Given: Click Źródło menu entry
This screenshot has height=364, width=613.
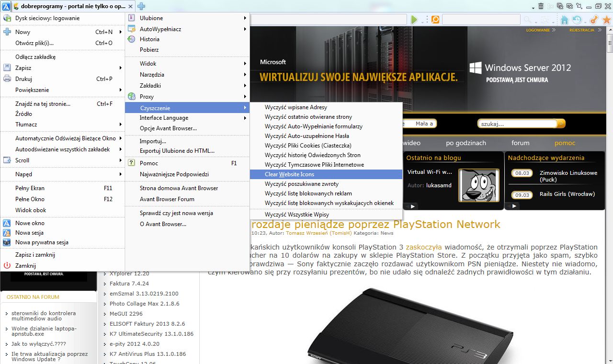Looking at the screenshot, I should 62,114.
